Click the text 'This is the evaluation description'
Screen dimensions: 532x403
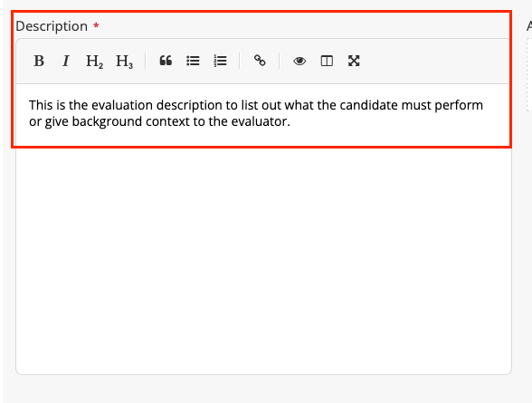[125, 105]
